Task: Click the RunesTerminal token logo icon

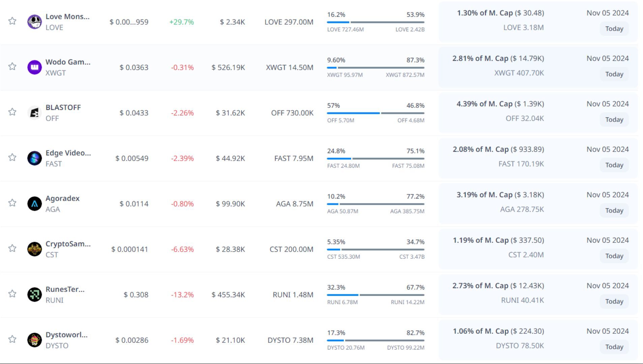Action: [x=34, y=295]
